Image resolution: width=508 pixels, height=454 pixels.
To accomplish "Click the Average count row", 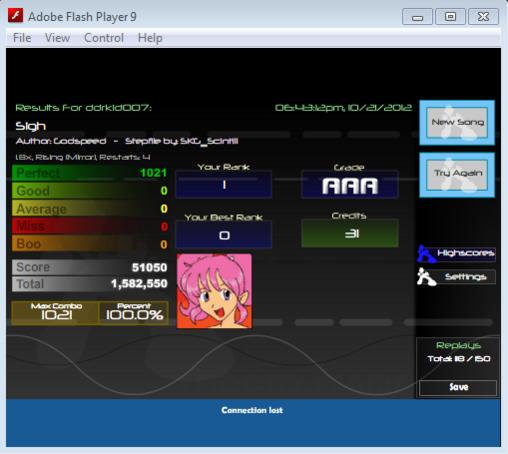I will pyautogui.click(x=90, y=209).
